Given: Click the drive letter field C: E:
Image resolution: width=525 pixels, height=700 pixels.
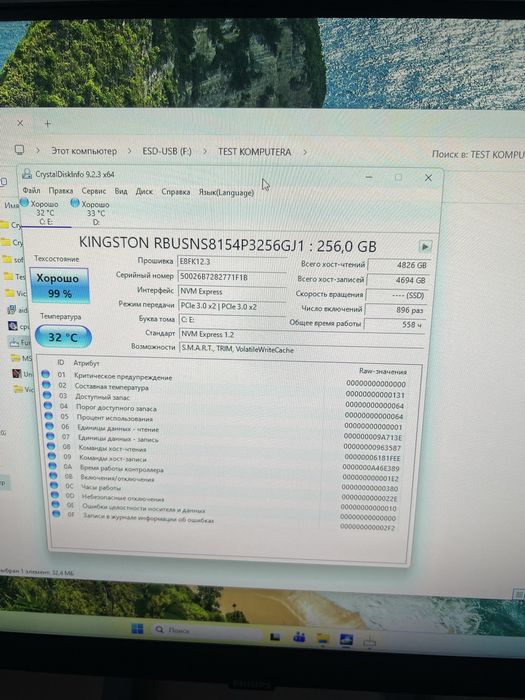Looking at the screenshot, I should (x=232, y=320).
